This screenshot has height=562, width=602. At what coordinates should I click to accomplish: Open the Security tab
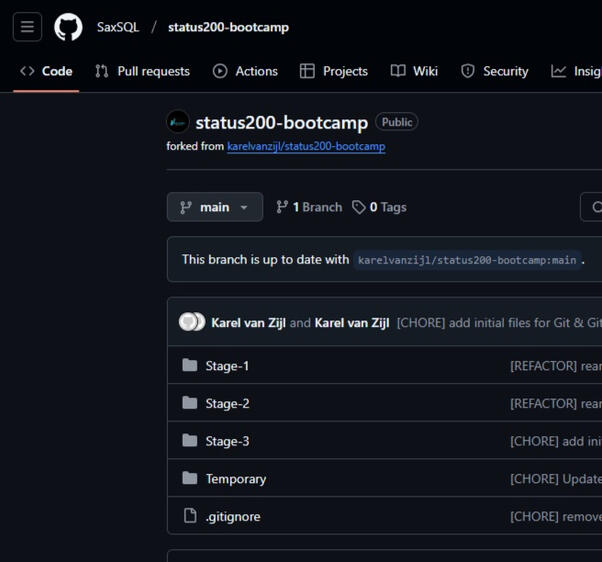(x=494, y=71)
